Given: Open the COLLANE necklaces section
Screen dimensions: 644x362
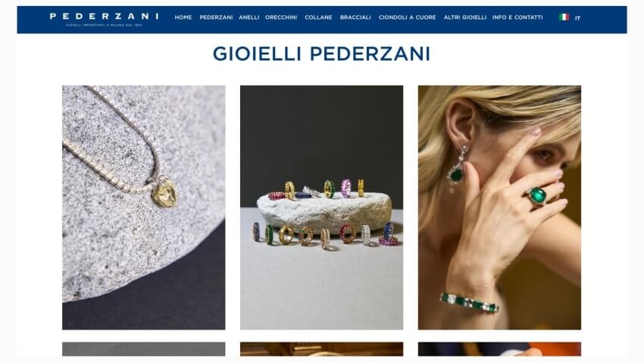Looking at the screenshot, I should point(318,17).
